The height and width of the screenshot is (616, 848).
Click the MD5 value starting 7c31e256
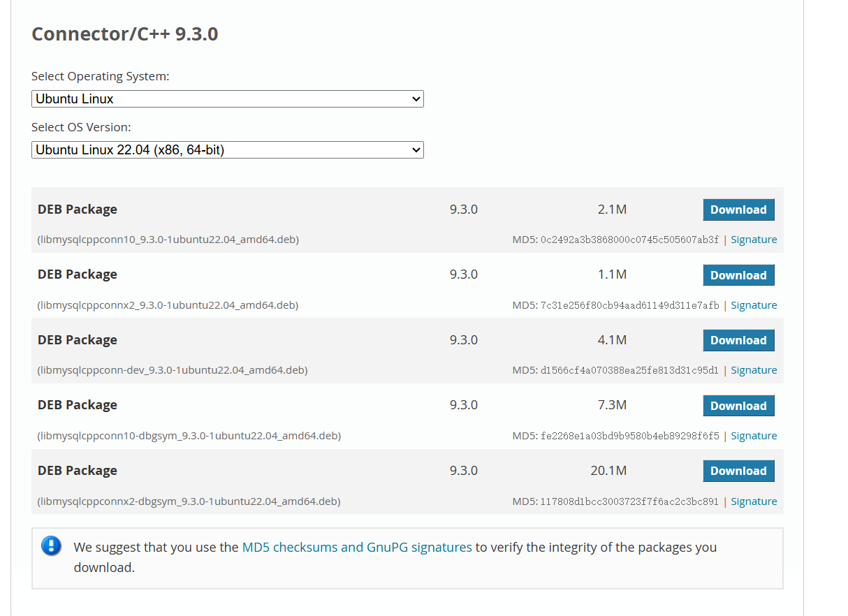[629, 305]
